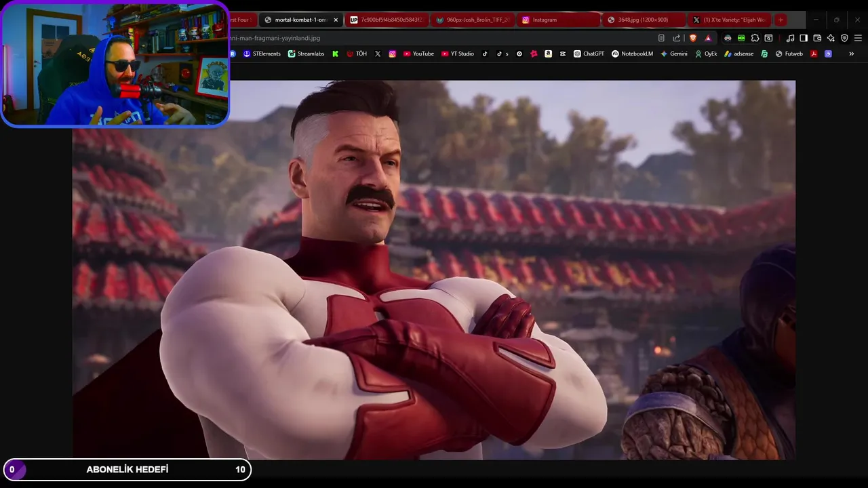Click the red PDF Acrobat bookmark icon
Image resolution: width=868 pixels, height=488 pixels.
coord(814,54)
